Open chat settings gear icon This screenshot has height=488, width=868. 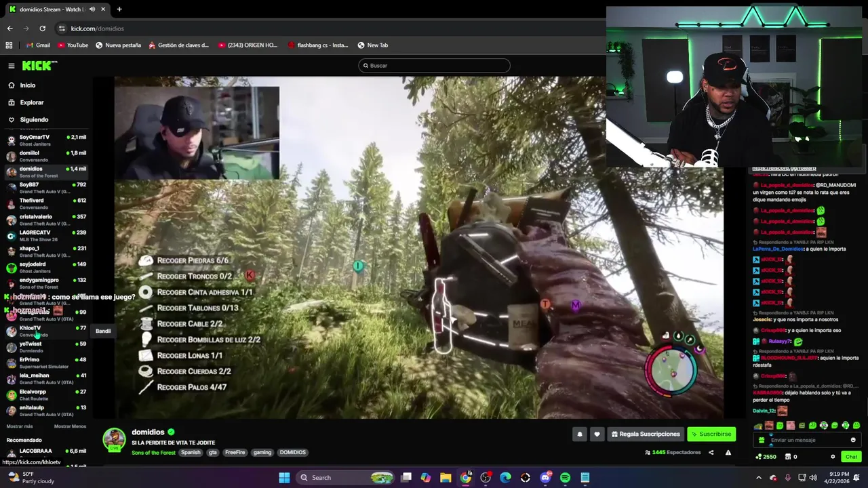click(833, 457)
